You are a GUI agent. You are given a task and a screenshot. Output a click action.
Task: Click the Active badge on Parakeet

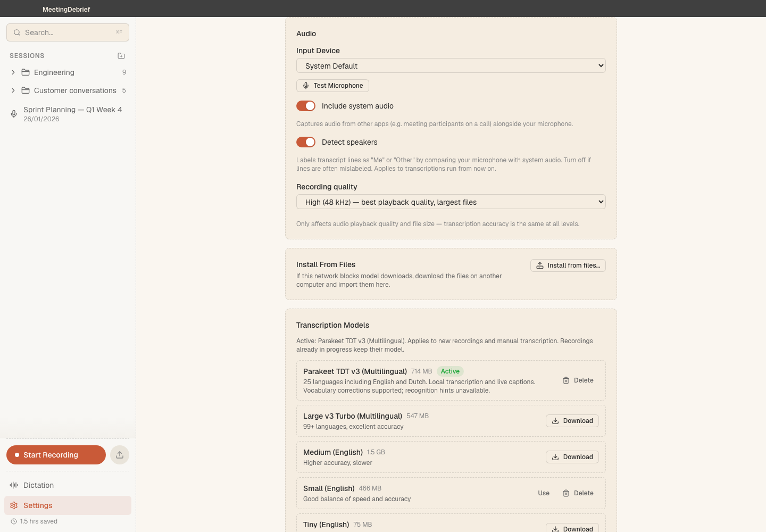tap(450, 371)
